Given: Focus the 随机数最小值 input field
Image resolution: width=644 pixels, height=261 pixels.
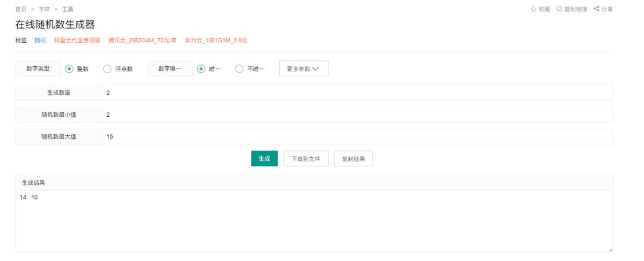Looking at the screenshot, I should click(357, 115).
